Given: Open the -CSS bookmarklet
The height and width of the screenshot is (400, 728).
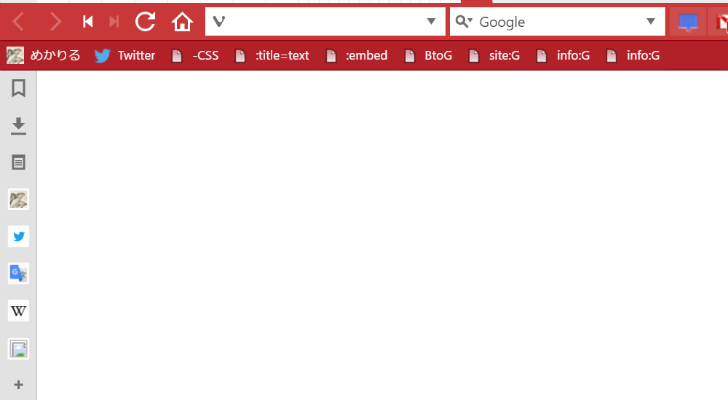Looking at the screenshot, I should pos(195,56).
